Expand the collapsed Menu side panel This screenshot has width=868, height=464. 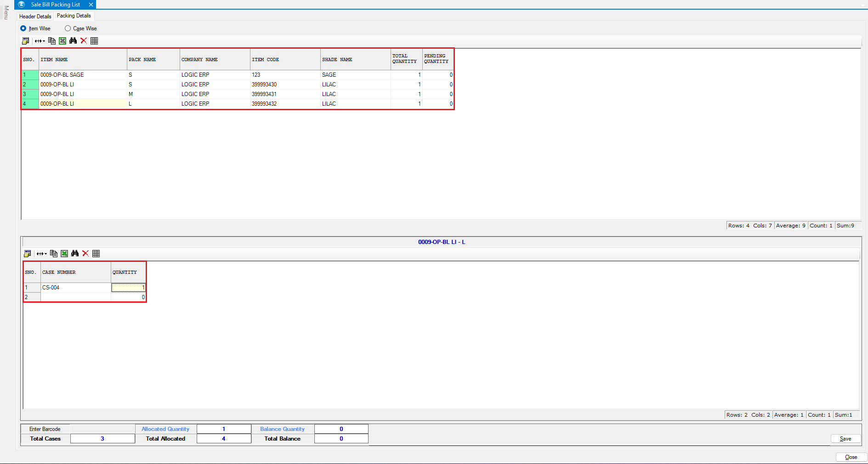[6, 13]
